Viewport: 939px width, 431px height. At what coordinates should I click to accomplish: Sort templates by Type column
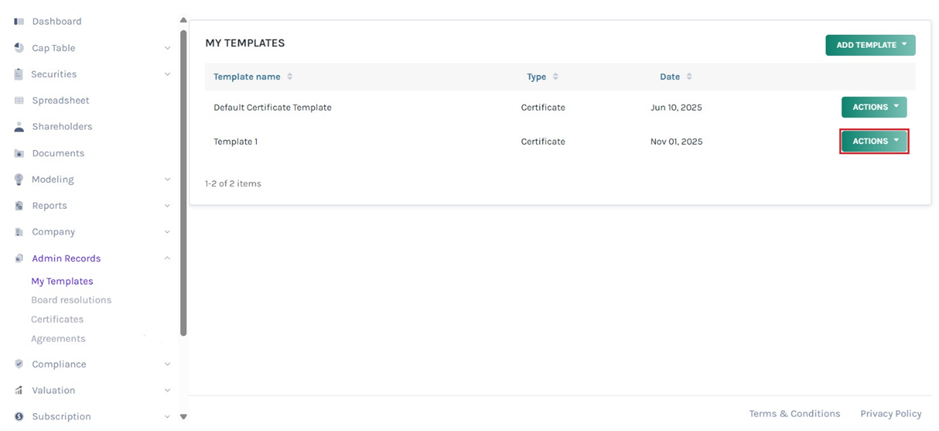[x=555, y=77]
